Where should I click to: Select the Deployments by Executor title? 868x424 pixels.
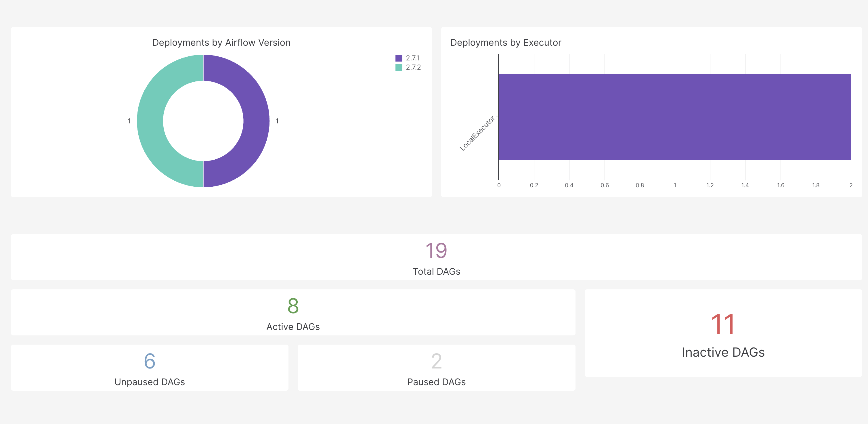coord(505,43)
